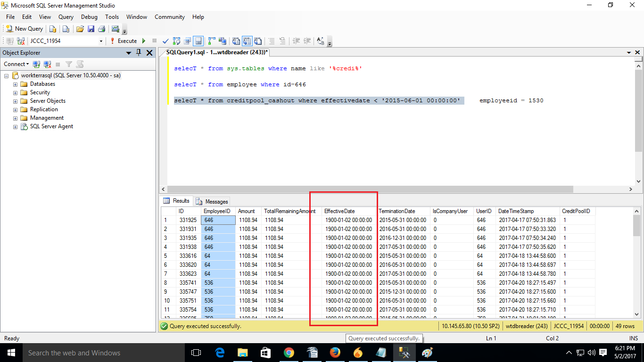Open the Debug menu

coord(89,17)
